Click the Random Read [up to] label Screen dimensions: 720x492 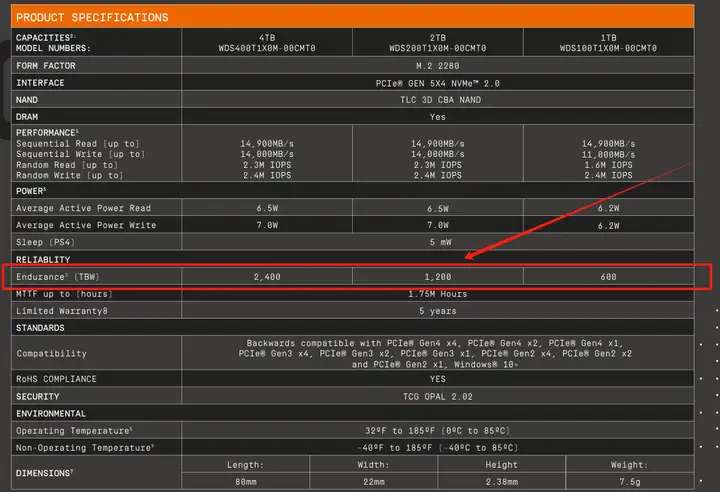pos(67,164)
